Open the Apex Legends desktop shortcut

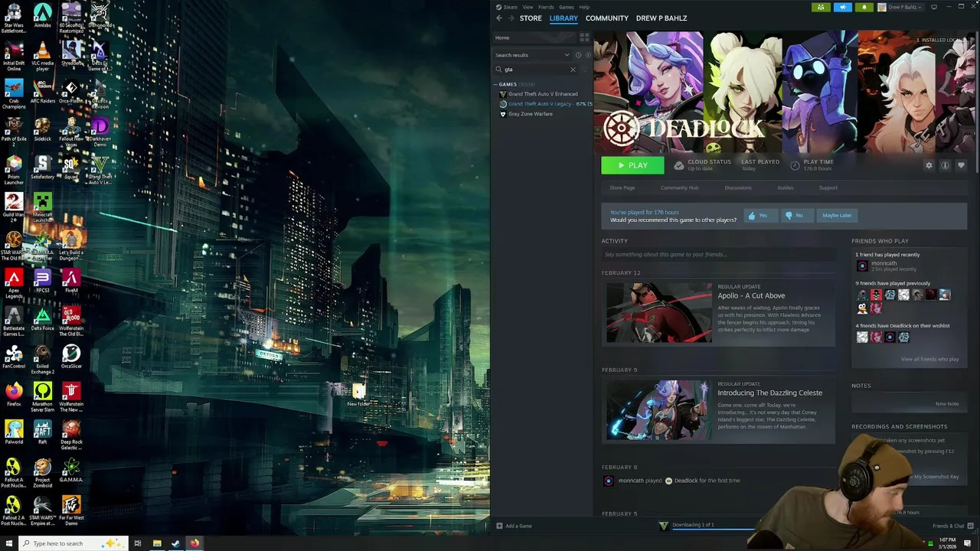coord(14,283)
